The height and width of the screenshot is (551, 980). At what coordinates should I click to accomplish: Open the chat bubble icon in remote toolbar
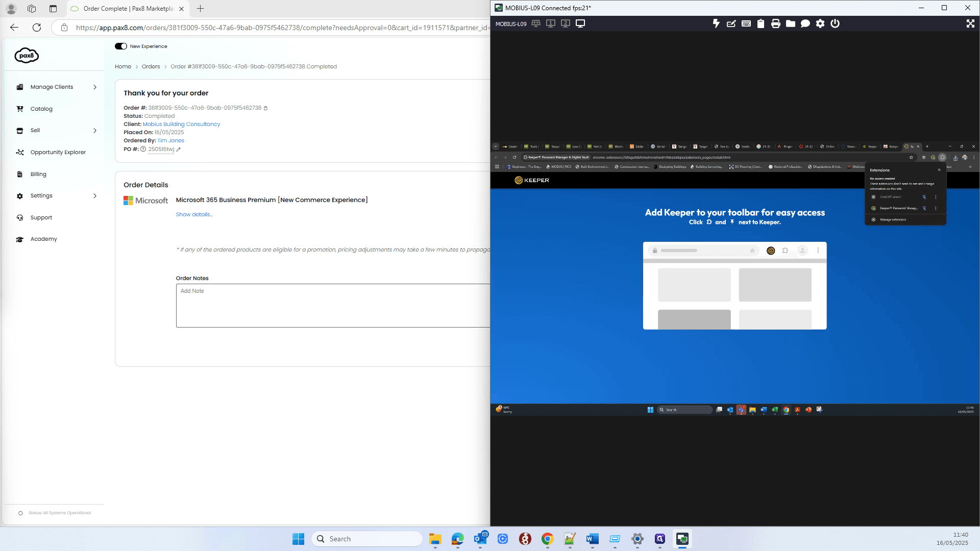[805, 23]
